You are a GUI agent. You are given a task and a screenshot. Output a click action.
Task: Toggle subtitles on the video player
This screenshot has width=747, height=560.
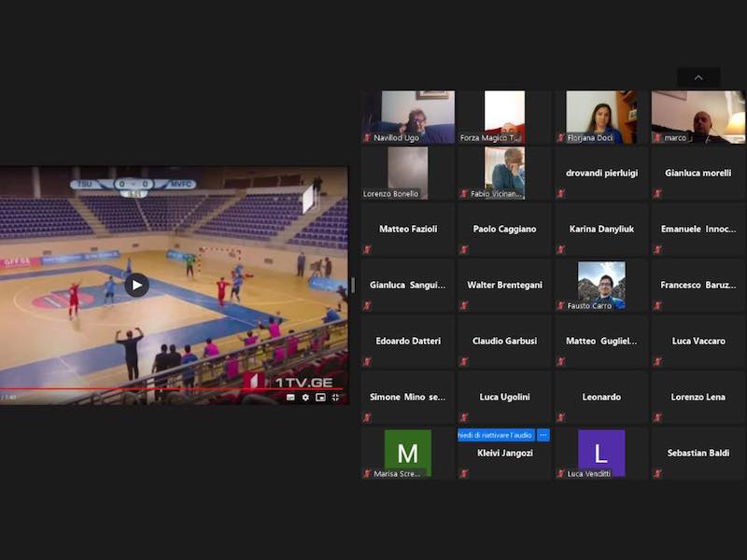click(x=290, y=397)
